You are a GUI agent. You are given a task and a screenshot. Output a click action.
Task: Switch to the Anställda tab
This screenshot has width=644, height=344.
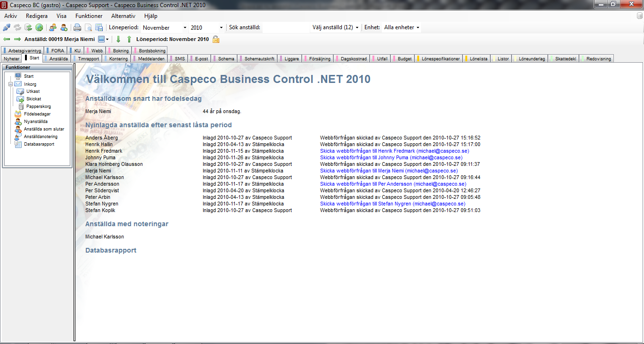pos(57,58)
